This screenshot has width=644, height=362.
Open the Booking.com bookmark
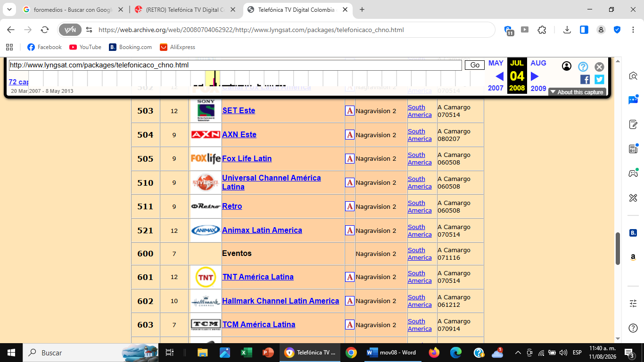tap(130, 47)
